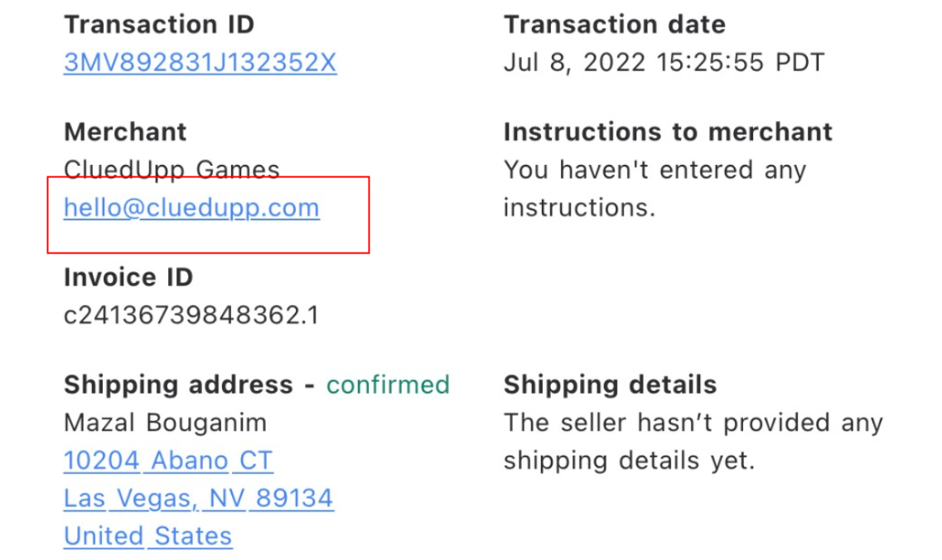
Task: Click the Jul 8, 2022 date text
Action: (x=575, y=63)
